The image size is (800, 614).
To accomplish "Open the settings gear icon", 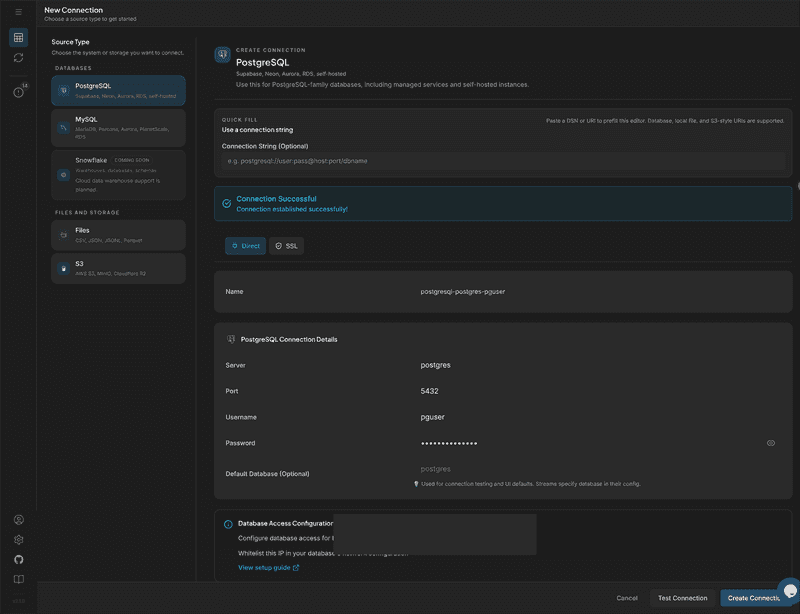I will pos(18,539).
